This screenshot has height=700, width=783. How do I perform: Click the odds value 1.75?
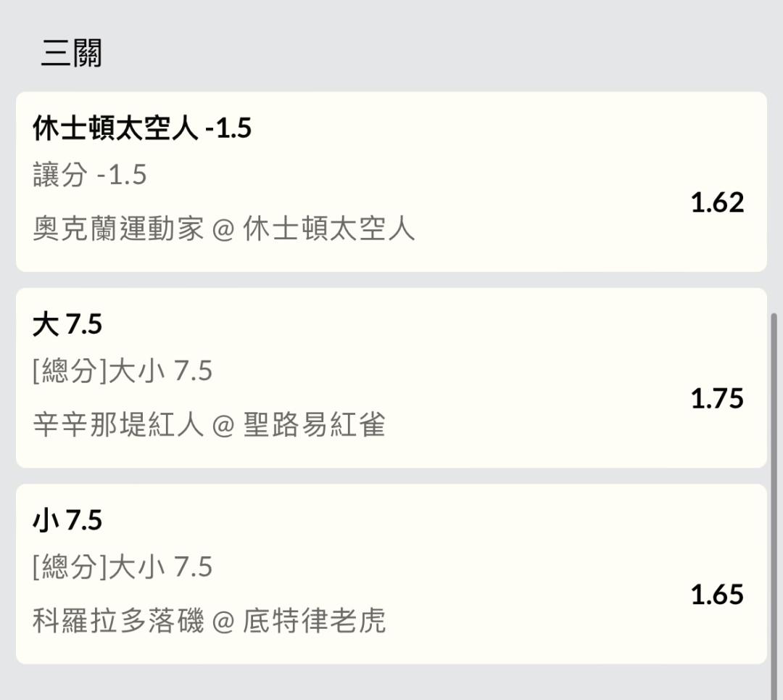pos(717,399)
